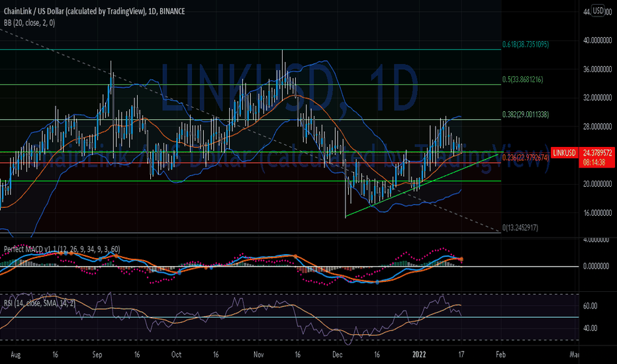The image size is (617, 364).
Task: Click the 40.0000000 price axis label
Action: 597,40
